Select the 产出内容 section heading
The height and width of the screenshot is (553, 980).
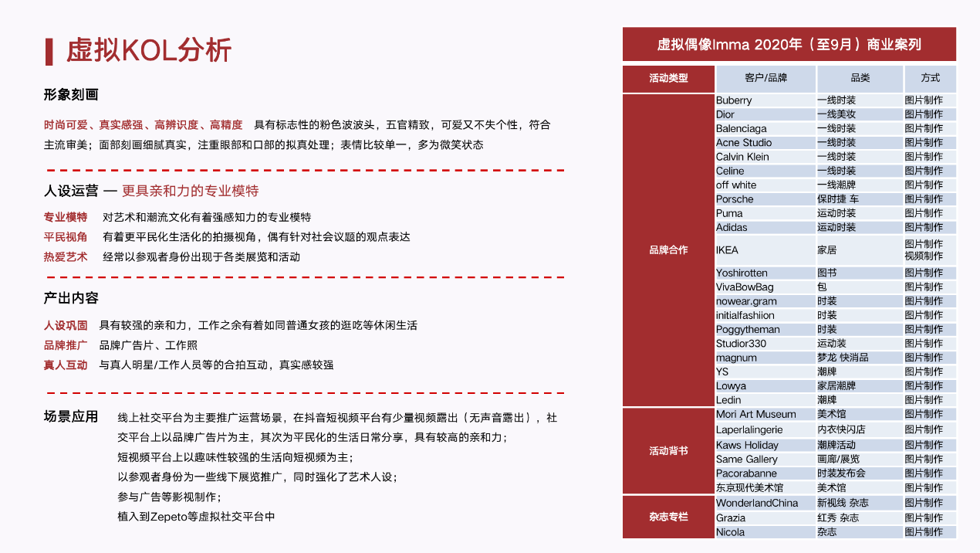click(71, 298)
